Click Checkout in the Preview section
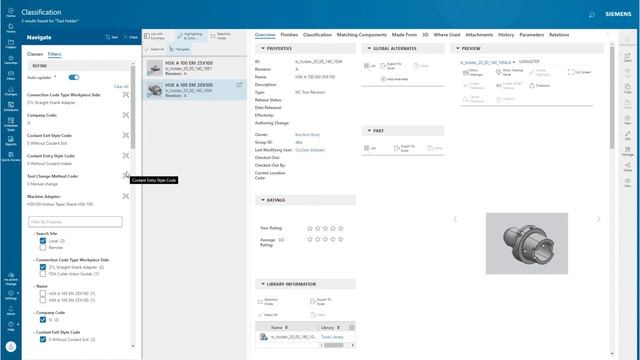 pyautogui.click(x=540, y=86)
